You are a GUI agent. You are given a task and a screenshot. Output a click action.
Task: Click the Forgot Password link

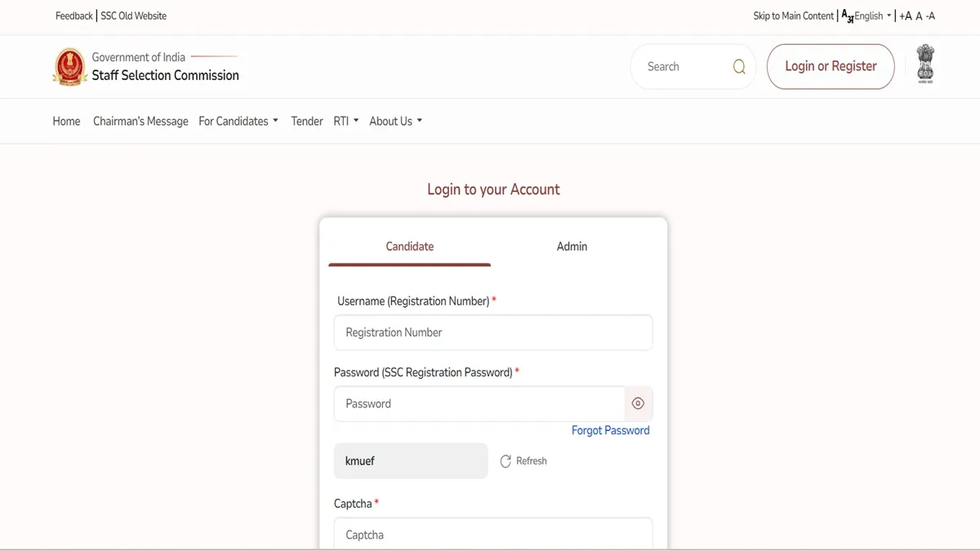pyautogui.click(x=610, y=430)
